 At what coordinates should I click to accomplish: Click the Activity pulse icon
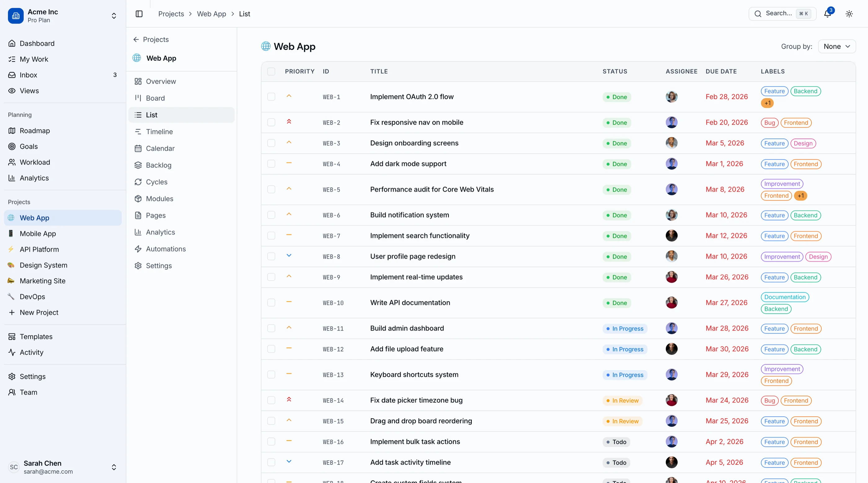pos(12,352)
